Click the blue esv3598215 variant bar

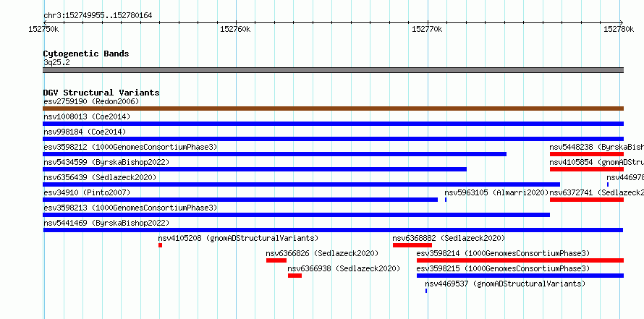click(520, 276)
